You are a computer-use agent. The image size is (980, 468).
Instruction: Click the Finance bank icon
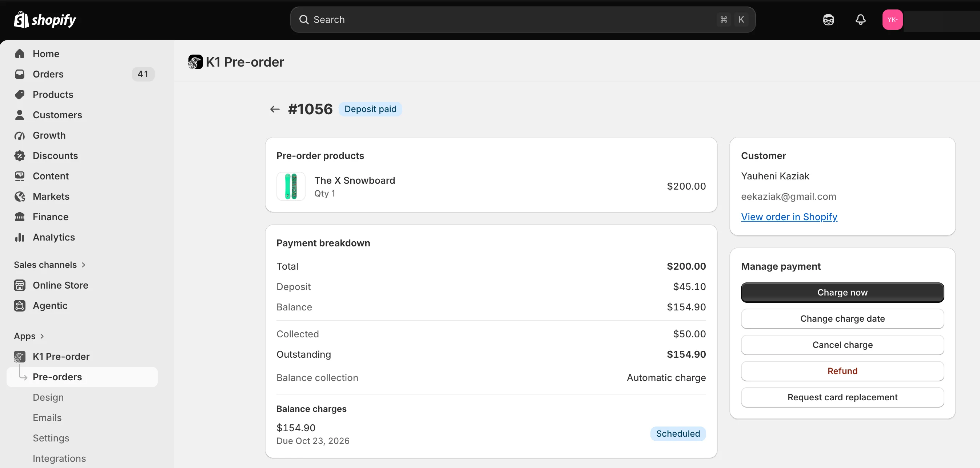tap(20, 217)
